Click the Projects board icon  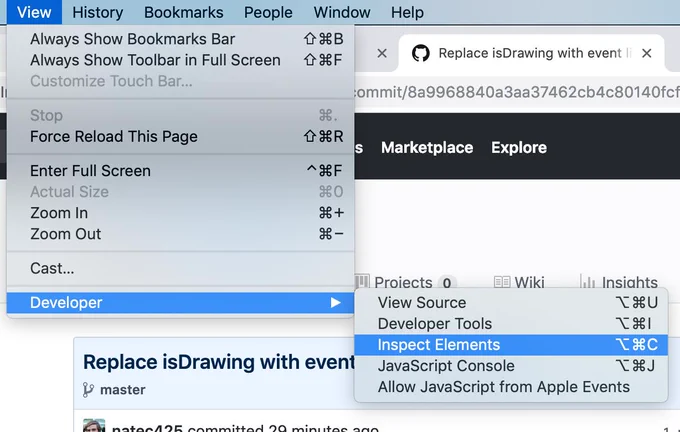point(362,281)
